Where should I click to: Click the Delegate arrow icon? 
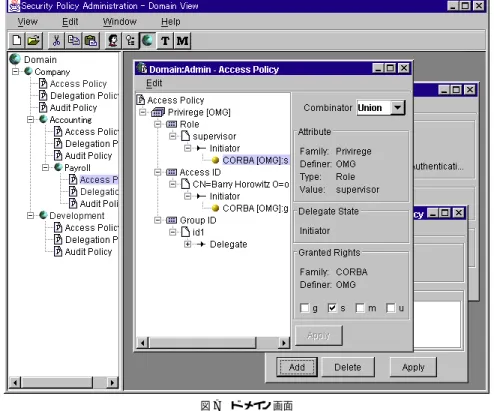click(201, 244)
